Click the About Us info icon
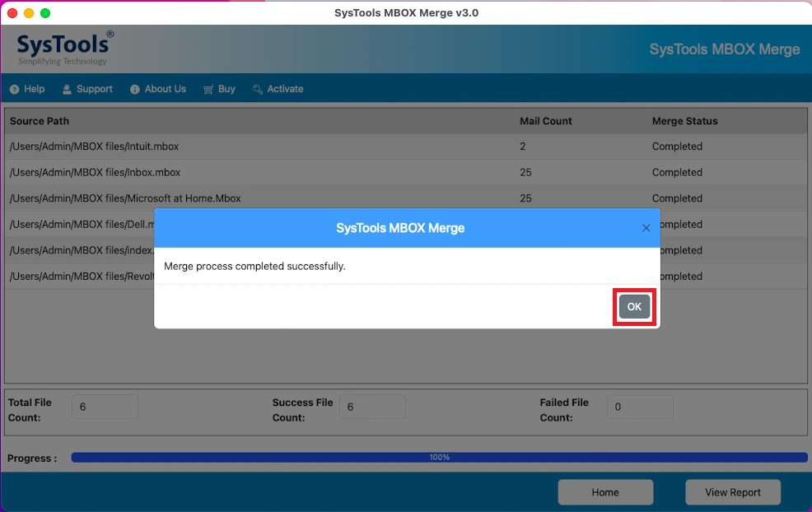This screenshot has width=812, height=512. tap(134, 89)
